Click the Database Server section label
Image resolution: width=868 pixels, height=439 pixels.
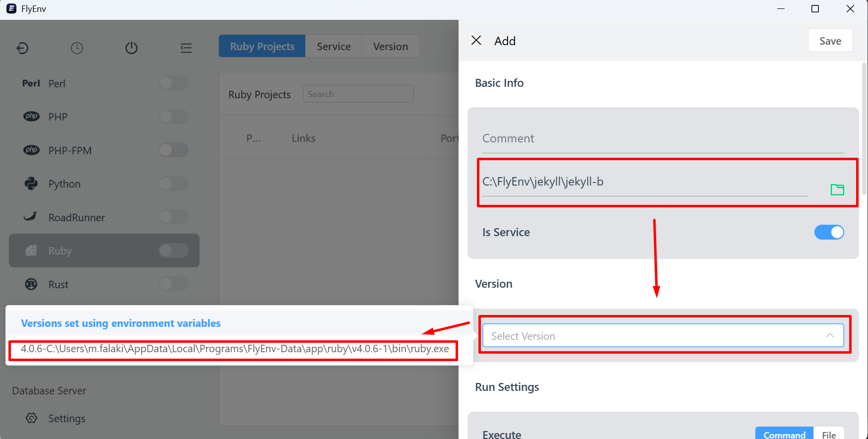pos(49,391)
